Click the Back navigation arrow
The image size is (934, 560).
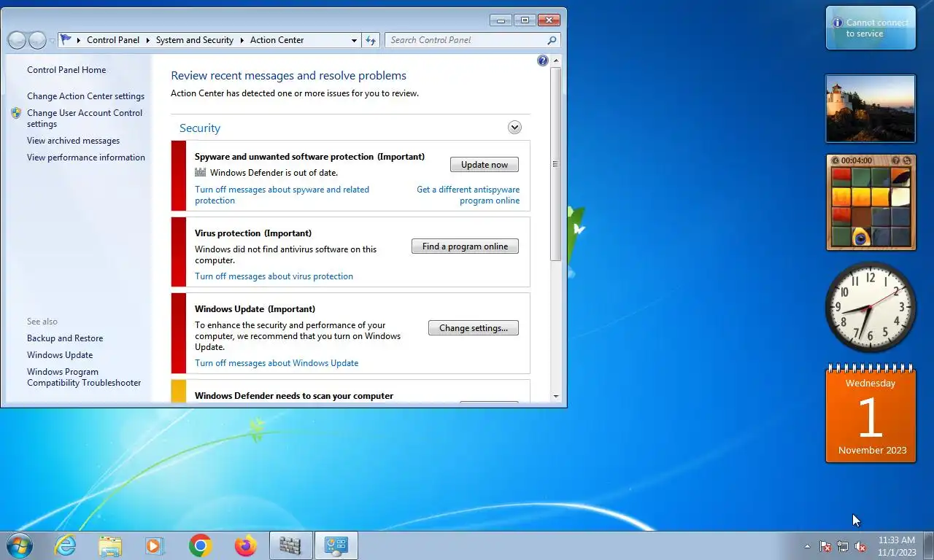pyautogui.click(x=17, y=40)
